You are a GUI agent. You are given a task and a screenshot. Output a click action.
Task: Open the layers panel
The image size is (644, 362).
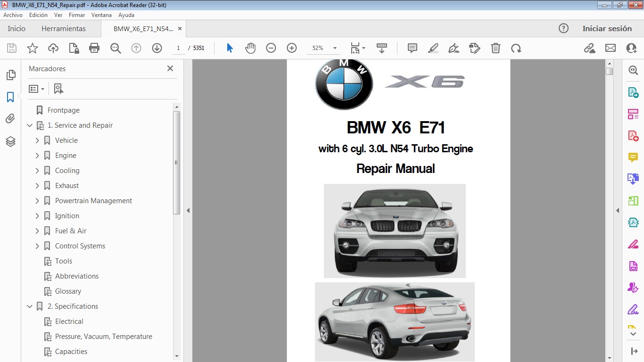10,141
